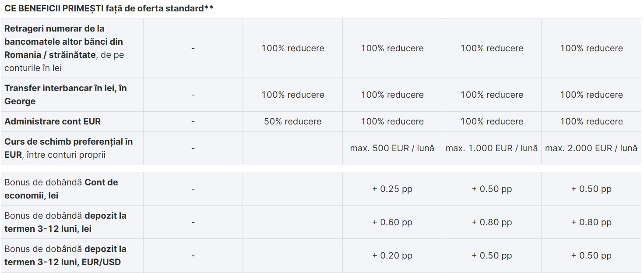Click the 'Curs de schimb preferențial în EUR' label
Image resolution: width=644 pixels, height=273 pixels.
click(68, 148)
